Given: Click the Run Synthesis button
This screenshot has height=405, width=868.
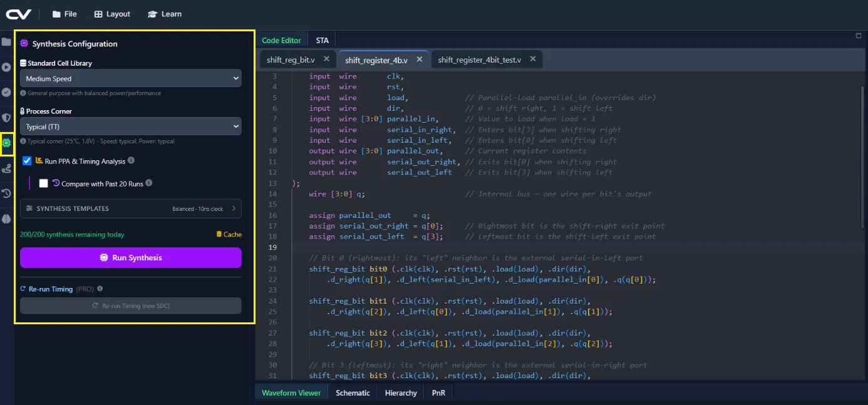Looking at the screenshot, I should pyautogui.click(x=131, y=257).
